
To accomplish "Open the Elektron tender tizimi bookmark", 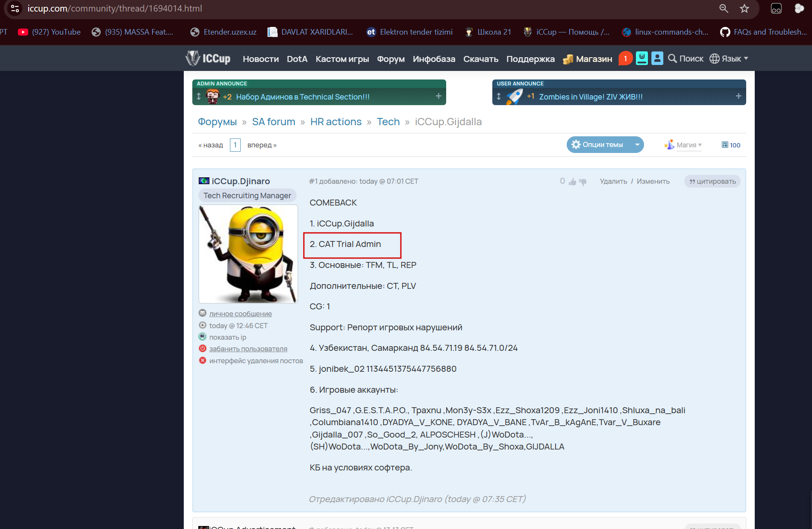I will [x=410, y=32].
